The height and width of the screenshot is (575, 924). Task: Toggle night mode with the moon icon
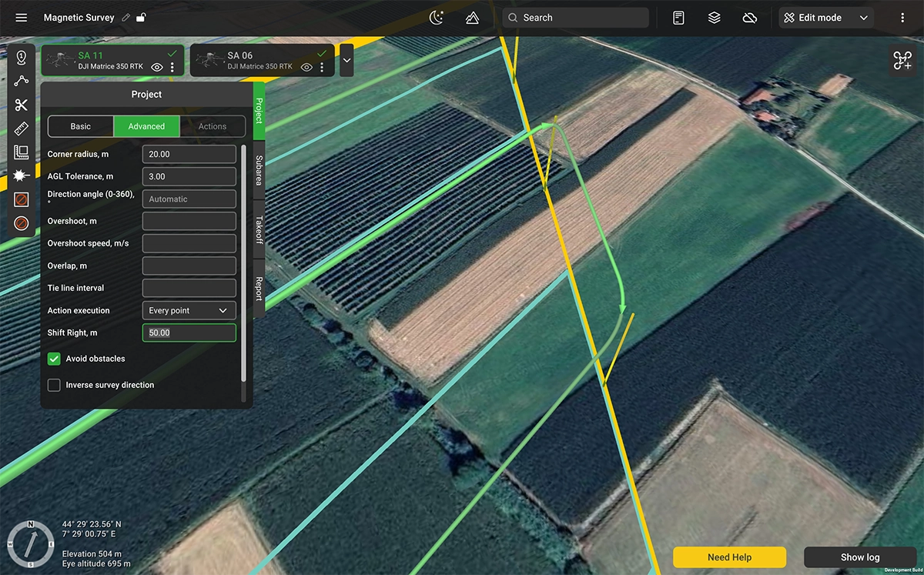[437, 18]
